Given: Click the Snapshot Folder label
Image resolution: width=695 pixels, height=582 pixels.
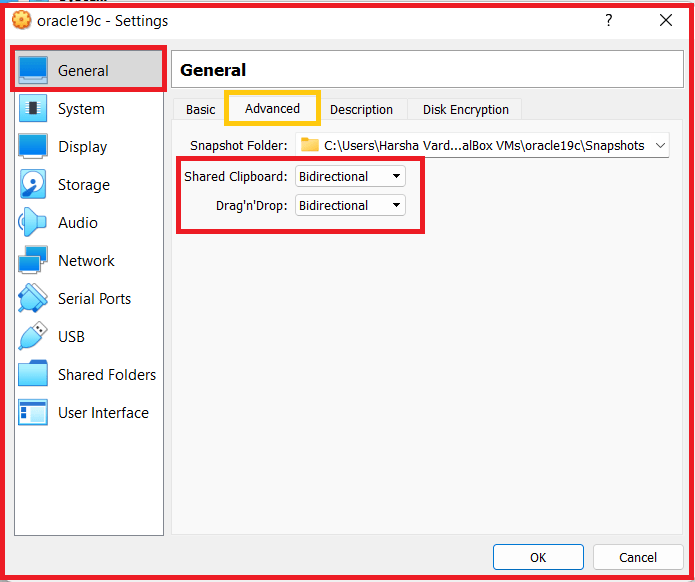Looking at the screenshot, I should (238, 145).
